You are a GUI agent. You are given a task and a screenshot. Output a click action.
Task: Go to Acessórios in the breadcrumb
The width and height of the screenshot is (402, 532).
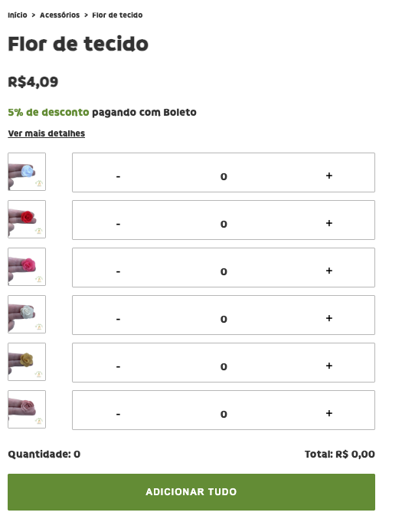60,15
